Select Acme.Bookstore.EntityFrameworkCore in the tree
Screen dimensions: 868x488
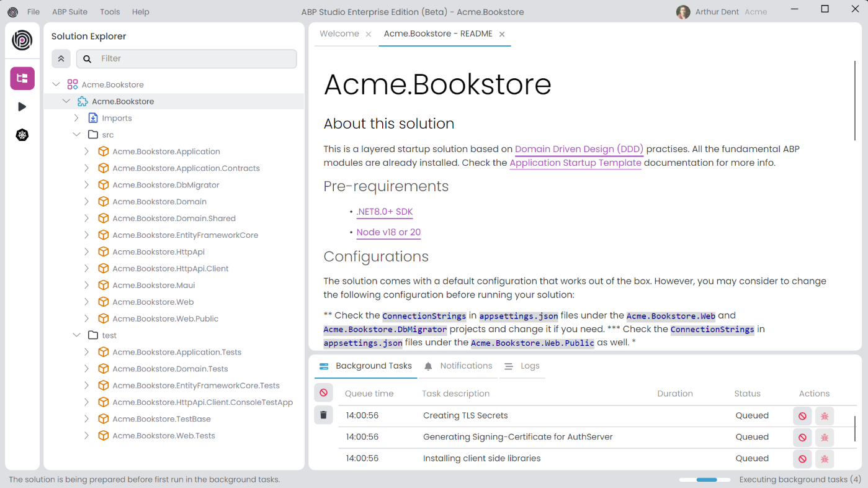[x=185, y=235]
